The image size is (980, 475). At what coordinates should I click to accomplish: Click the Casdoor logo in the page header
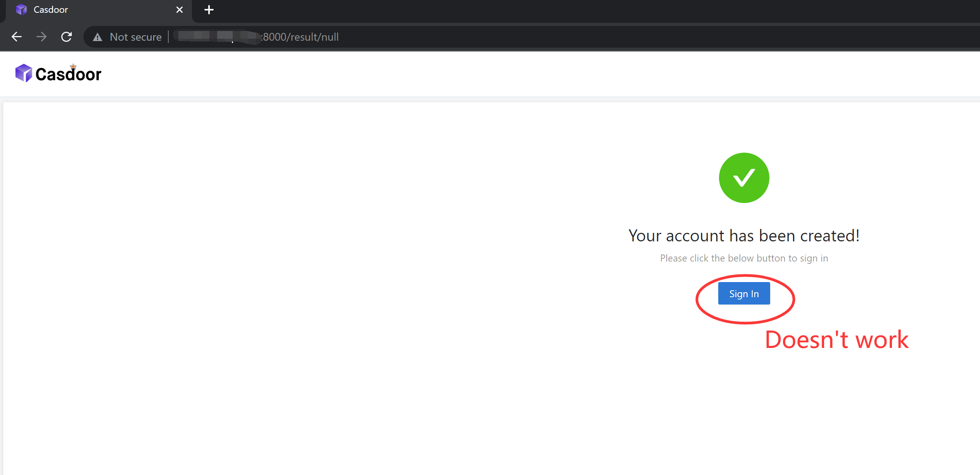[24, 72]
